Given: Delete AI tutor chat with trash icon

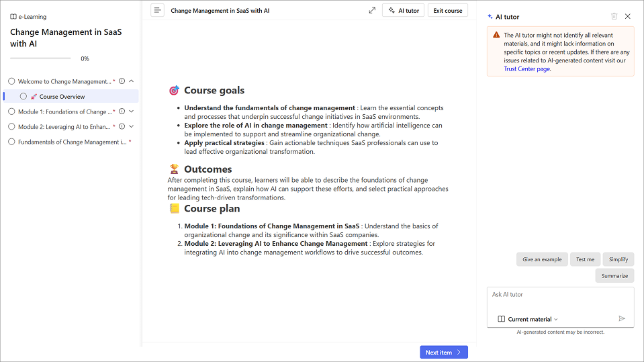Looking at the screenshot, I should tap(614, 16).
